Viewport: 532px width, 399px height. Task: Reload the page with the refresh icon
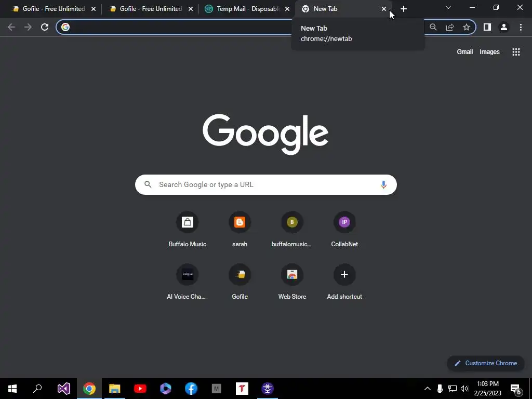click(45, 27)
